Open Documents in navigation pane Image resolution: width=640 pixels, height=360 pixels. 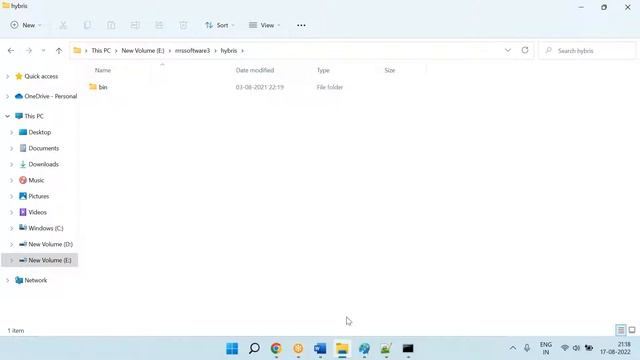tap(39, 148)
